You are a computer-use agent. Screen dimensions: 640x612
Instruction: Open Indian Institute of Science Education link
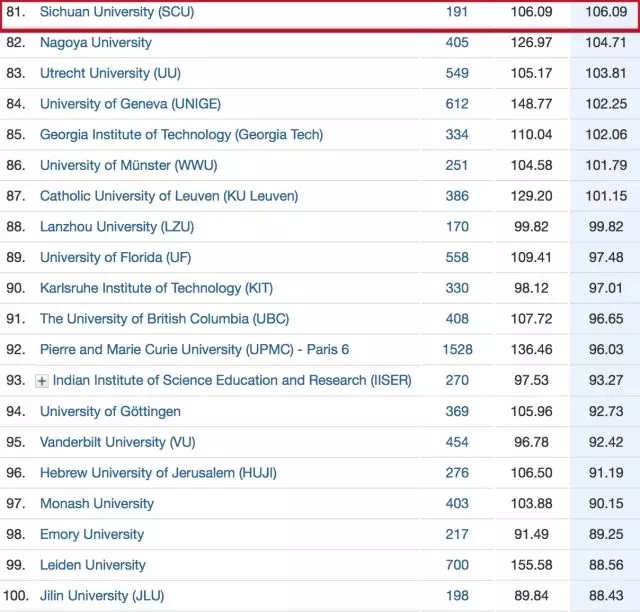[232, 380]
